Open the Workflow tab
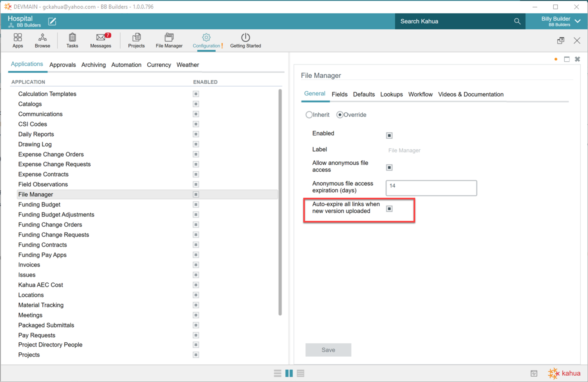Screen dimensions: 588x382 (x=420, y=94)
